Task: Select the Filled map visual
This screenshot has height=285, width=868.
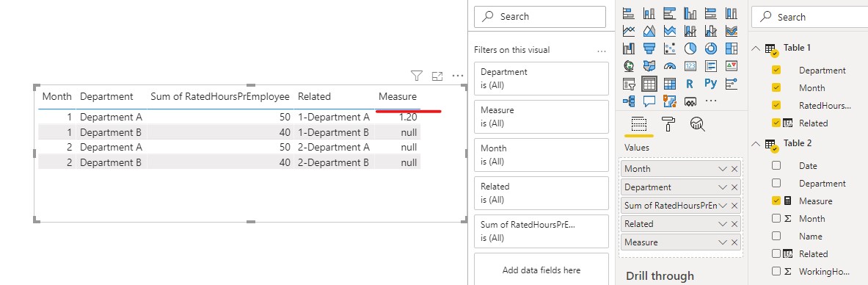Action: 649,66
